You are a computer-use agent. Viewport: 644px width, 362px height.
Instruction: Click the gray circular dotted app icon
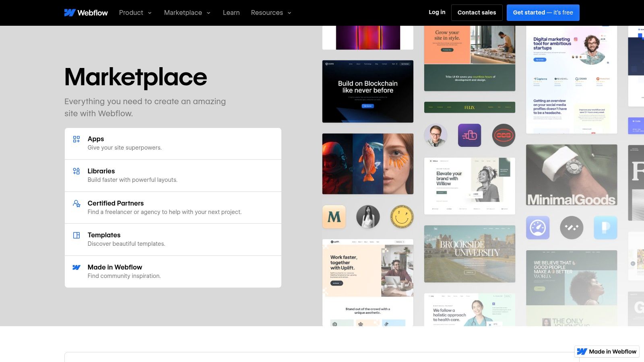click(x=572, y=228)
